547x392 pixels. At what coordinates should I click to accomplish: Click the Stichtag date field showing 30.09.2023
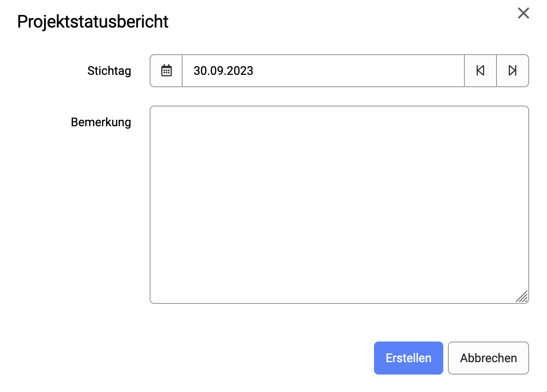[324, 71]
